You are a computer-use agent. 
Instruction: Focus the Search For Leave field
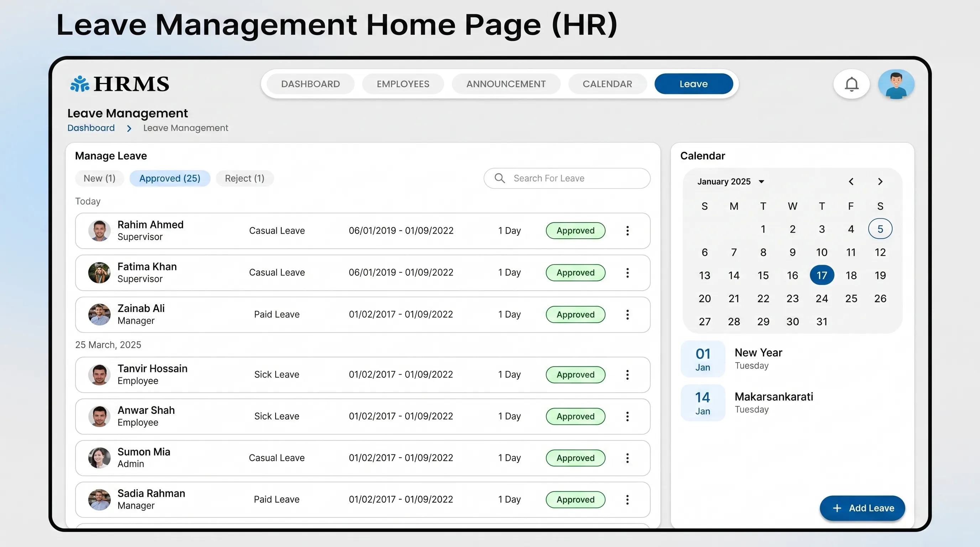(567, 178)
